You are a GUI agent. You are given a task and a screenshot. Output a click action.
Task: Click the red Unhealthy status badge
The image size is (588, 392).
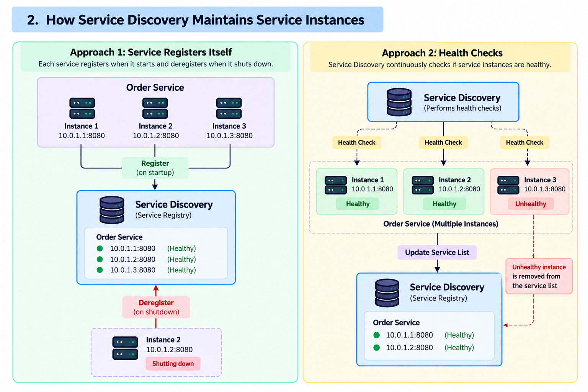(x=531, y=204)
